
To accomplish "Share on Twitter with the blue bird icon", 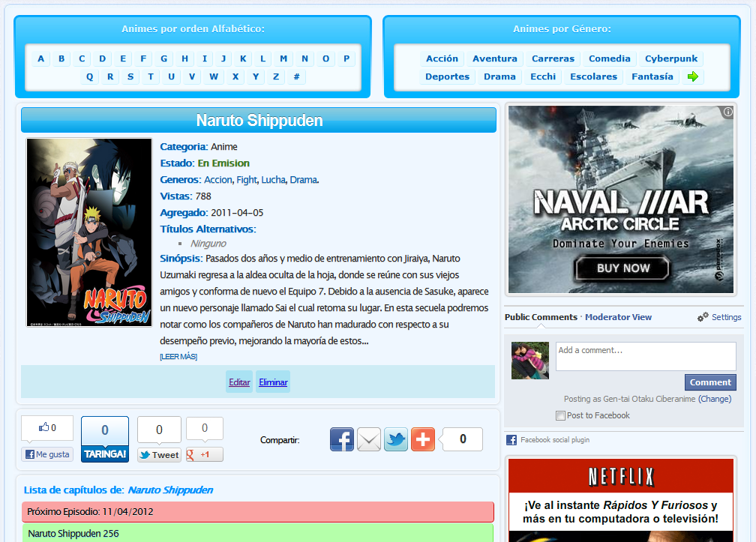I will coord(396,439).
